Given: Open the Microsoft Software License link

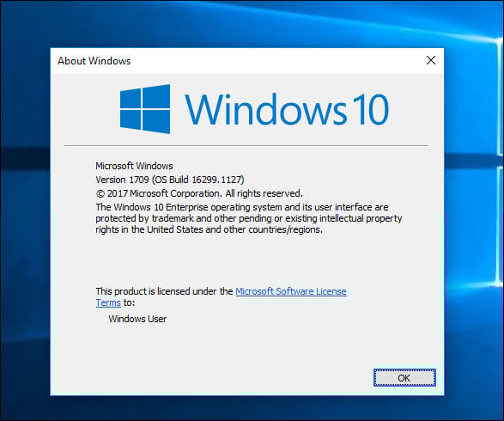Looking at the screenshot, I should 291,291.
